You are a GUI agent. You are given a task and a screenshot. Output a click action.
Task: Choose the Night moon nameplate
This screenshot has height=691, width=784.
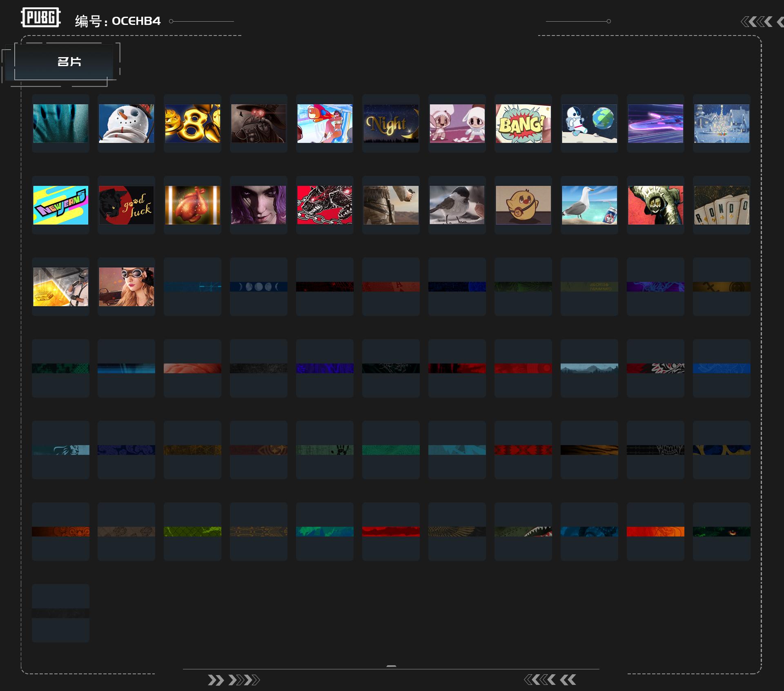(x=391, y=123)
